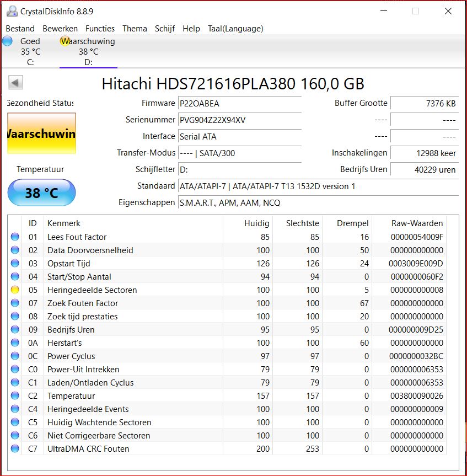The width and height of the screenshot is (467, 476).
Task: Open the Taal(Language) menu
Action: pos(235,29)
